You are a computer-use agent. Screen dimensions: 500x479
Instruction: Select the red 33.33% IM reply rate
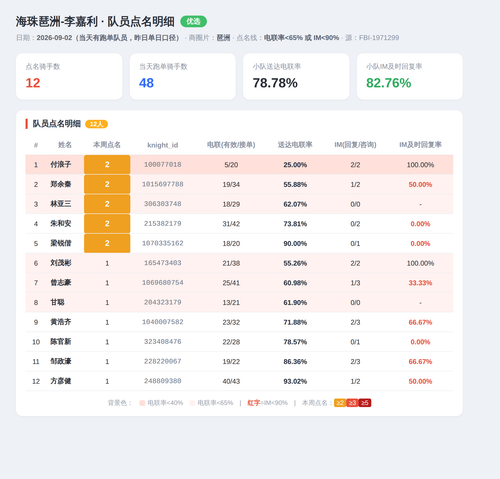point(420,283)
